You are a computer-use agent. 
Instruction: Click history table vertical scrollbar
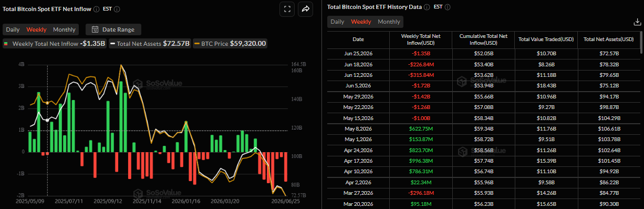coord(641,42)
